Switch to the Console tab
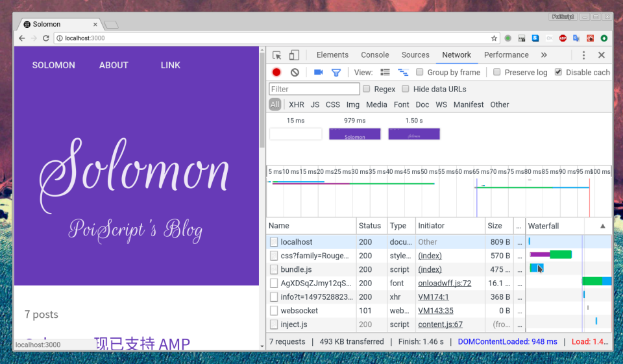Screen dimensions: 623x364 click(375, 55)
